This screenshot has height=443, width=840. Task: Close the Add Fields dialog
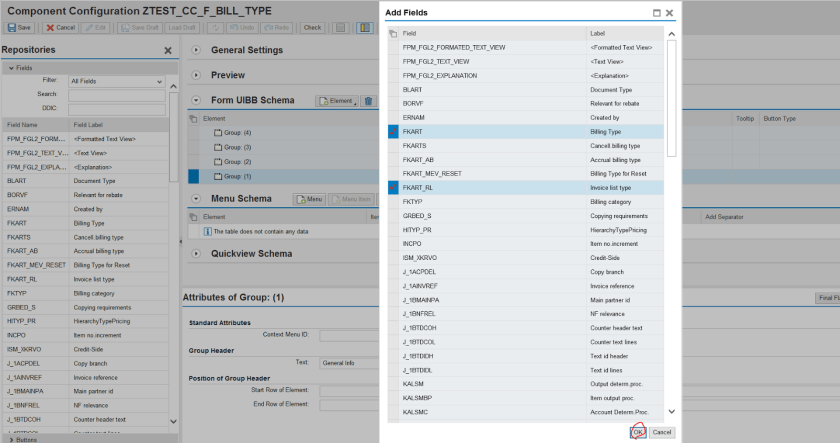[x=669, y=13]
